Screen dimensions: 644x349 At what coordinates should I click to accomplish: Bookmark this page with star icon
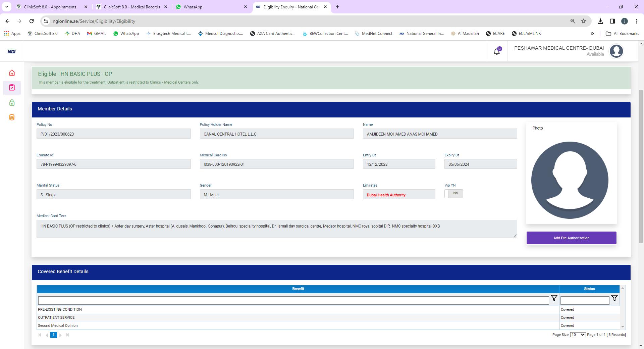[584, 21]
